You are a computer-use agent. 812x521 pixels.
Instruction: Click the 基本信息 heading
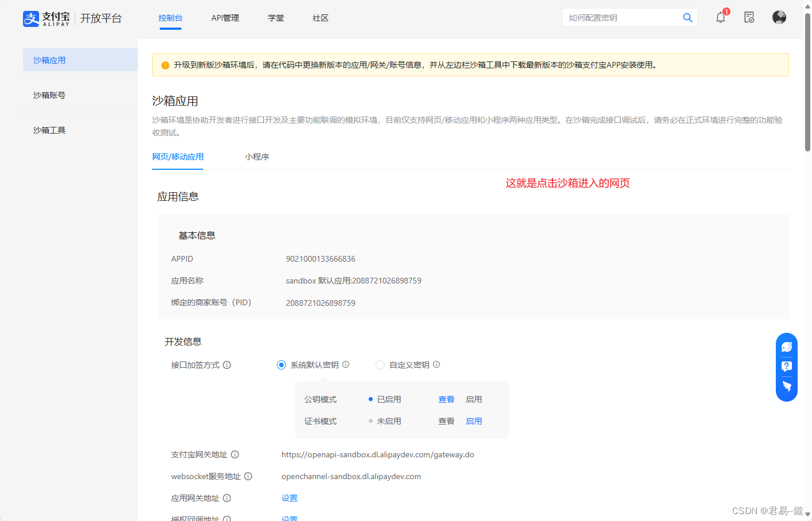pyautogui.click(x=197, y=235)
